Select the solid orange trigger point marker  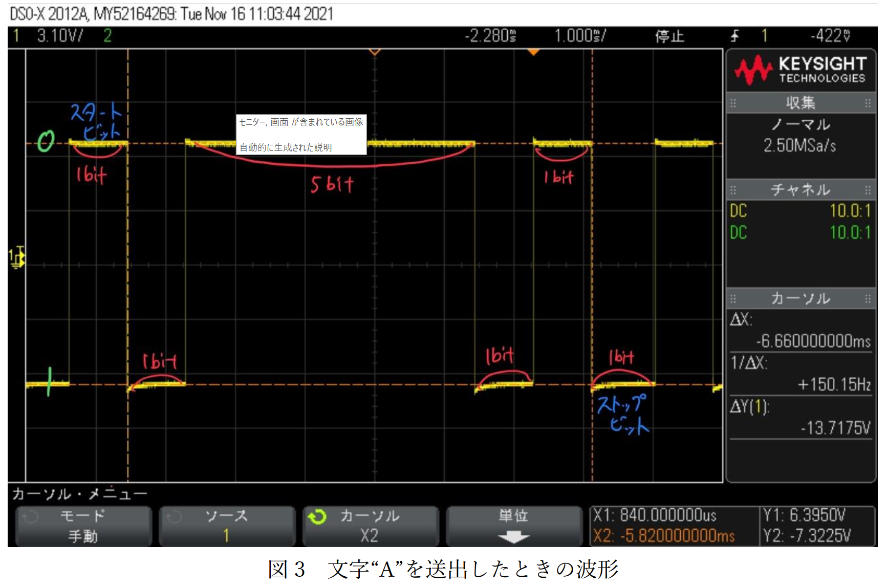click(x=533, y=52)
